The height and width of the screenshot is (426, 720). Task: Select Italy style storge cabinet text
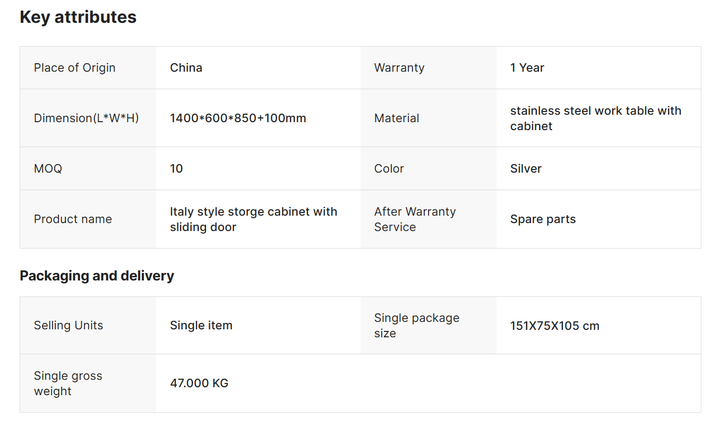click(x=253, y=219)
